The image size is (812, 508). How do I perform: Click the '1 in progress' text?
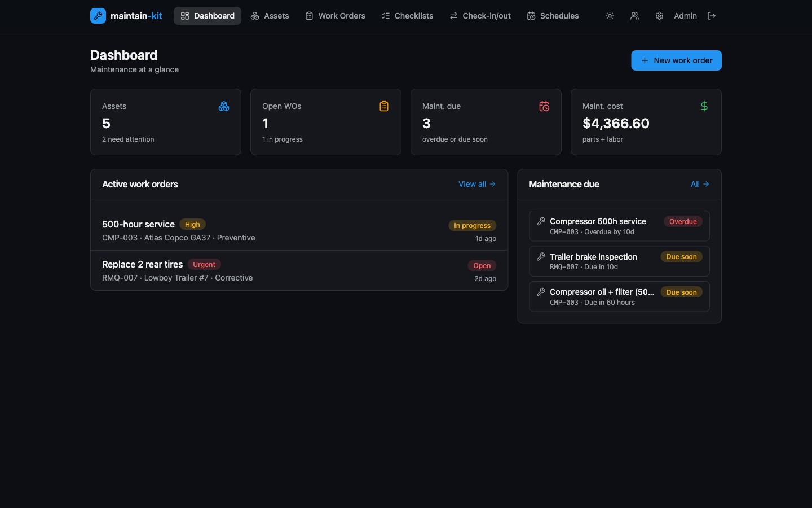click(283, 139)
